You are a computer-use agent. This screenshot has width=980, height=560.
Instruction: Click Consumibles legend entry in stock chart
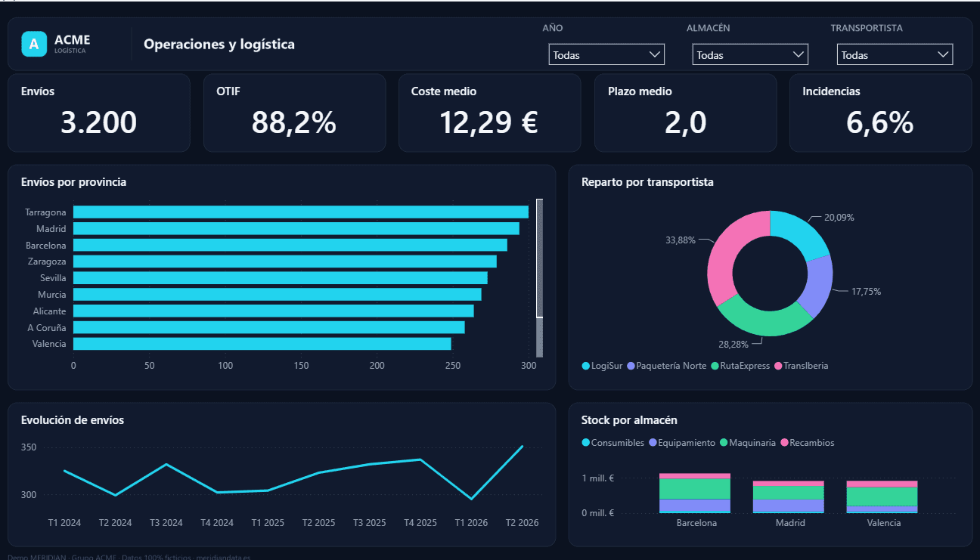point(613,443)
